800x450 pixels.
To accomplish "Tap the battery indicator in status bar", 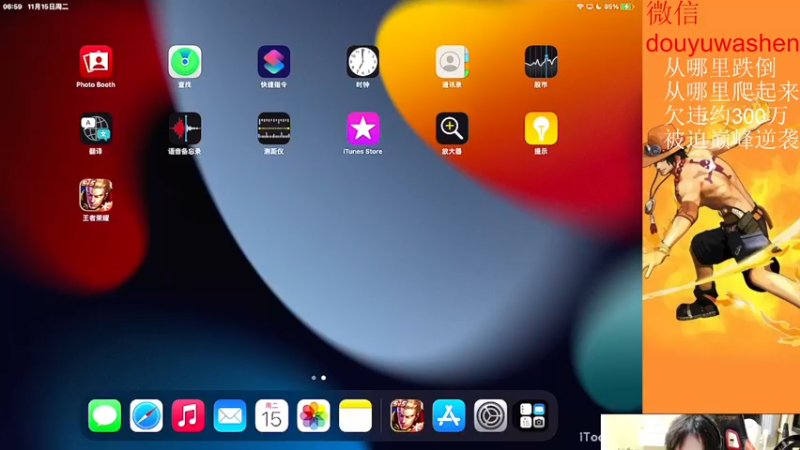I will (x=627, y=7).
